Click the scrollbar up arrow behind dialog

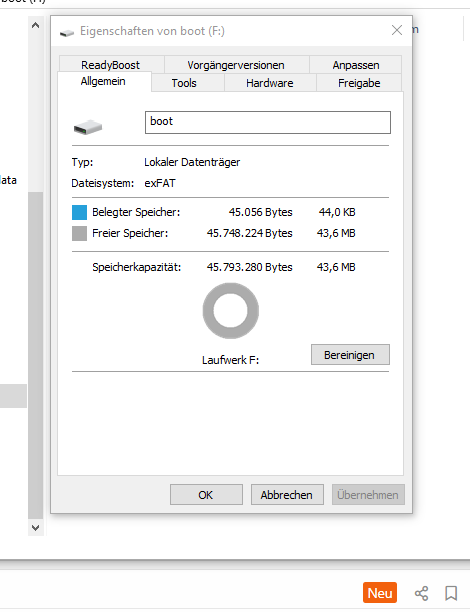coord(36,25)
